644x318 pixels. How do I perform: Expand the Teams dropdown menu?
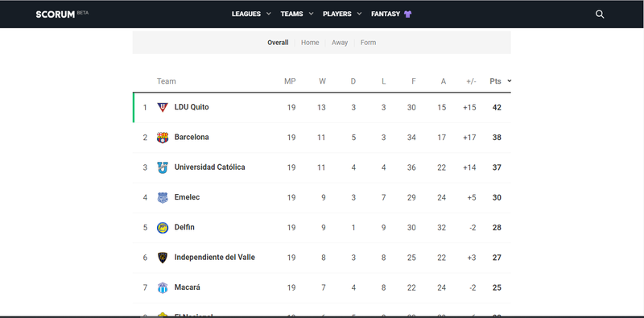297,14
